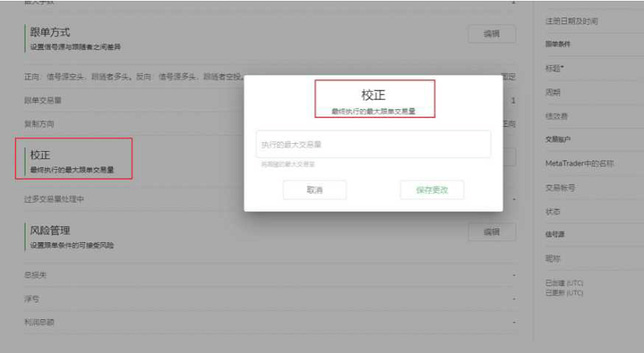
Task: Click the helper text 将跟随的最大交易量
Action: 287,164
